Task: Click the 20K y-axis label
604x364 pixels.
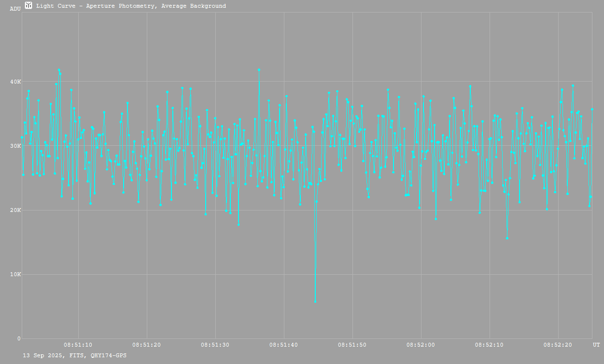Action: click(x=16, y=210)
